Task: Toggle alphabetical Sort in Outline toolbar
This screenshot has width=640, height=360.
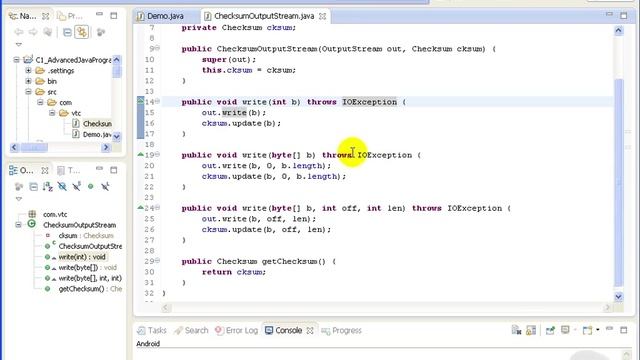Action: [x=48, y=187]
